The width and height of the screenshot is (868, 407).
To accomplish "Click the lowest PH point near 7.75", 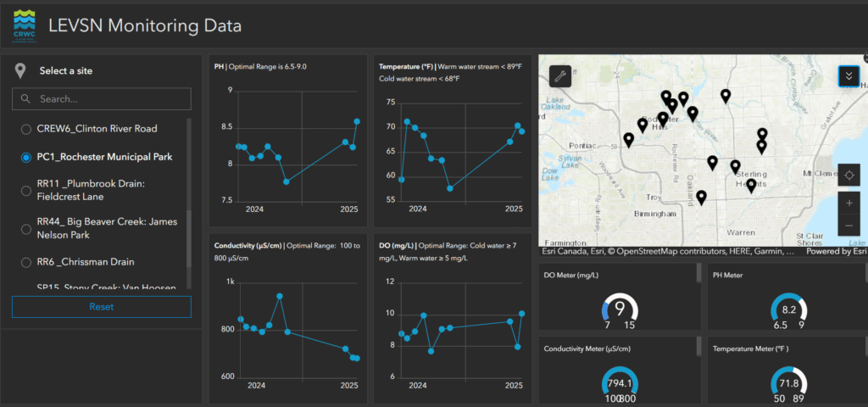I will click(x=287, y=181).
